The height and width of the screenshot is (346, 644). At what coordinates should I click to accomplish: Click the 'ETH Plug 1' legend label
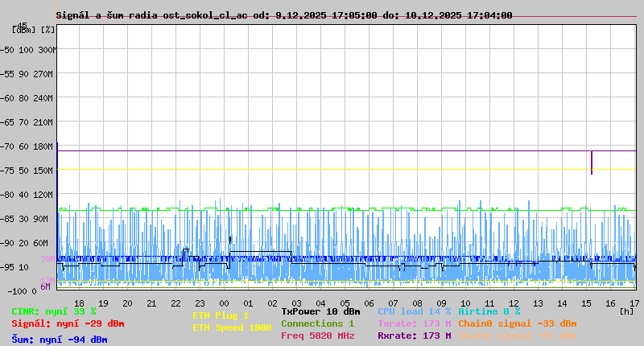point(221,315)
